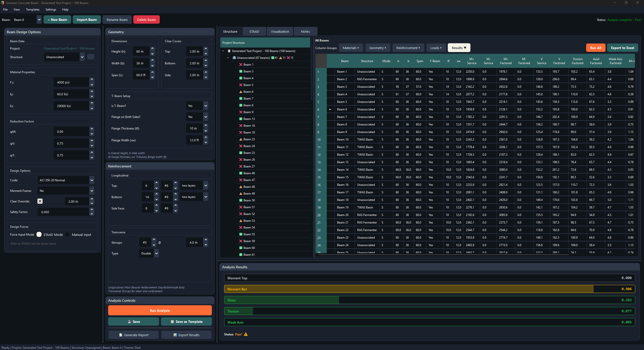The width and height of the screenshot is (644, 350).
Task: Select the STAAD Mode radio button
Action: 39,235
